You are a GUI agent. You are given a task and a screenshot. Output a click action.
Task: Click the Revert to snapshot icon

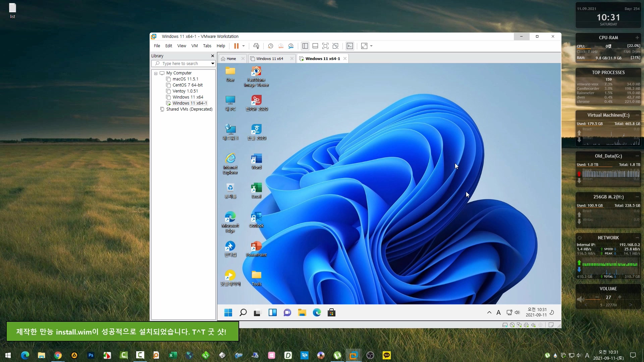(x=281, y=46)
